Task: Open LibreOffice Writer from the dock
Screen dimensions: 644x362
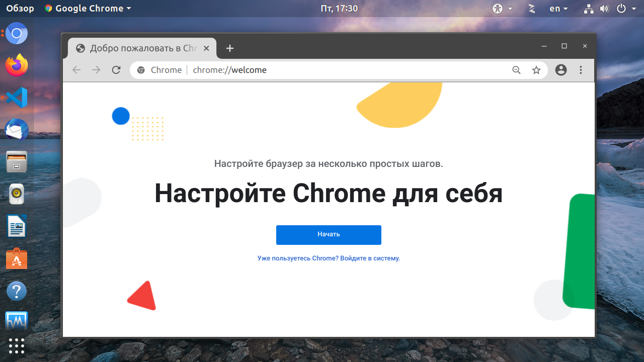Action: coord(17,226)
